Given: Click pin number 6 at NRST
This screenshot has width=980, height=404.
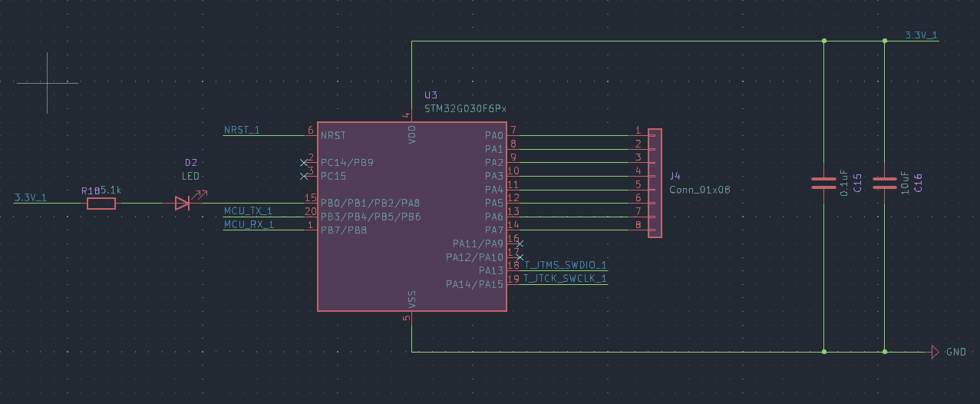Looking at the screenshot, I should 311,130.
